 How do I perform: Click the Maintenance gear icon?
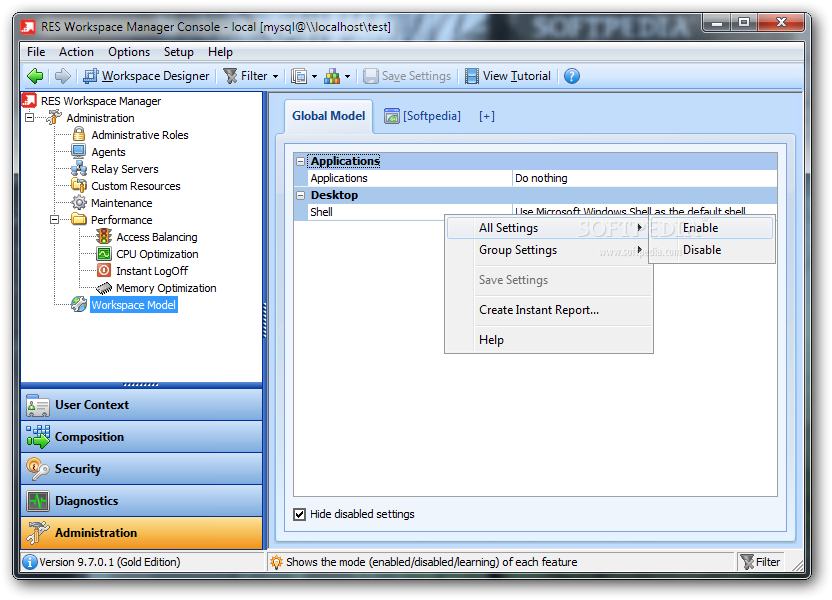tap(79, 203)
